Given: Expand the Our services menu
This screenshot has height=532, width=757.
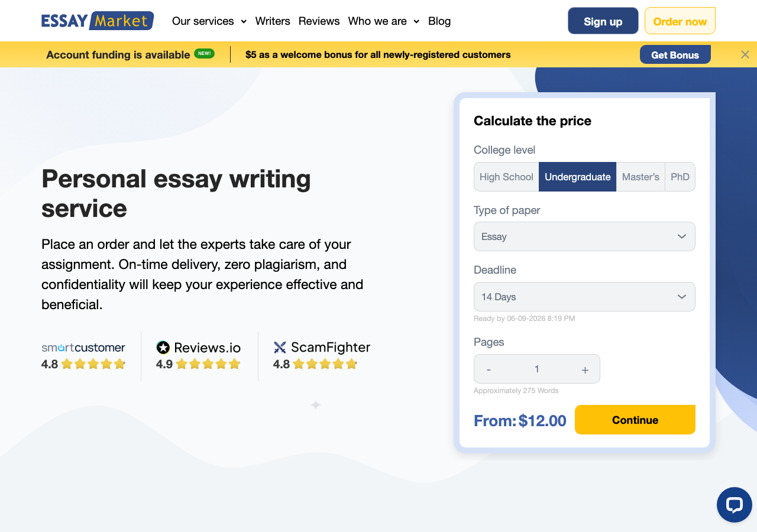Looking at the screenshot, I should pos(209,21).
